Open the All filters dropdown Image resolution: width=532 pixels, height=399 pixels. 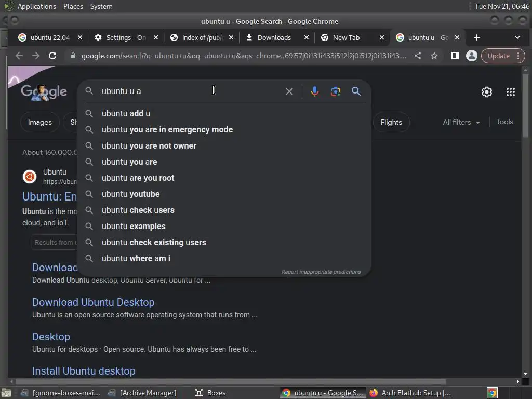[x=461, y=122]
